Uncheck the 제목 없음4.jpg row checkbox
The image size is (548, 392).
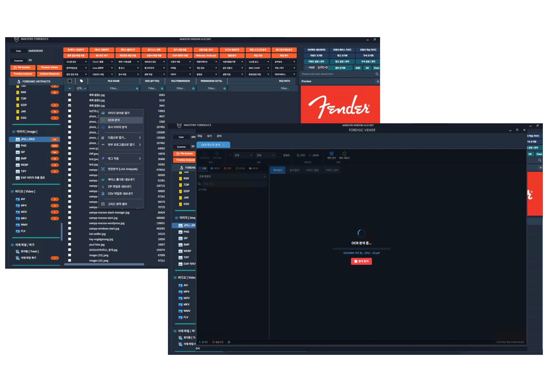point(70,105)
